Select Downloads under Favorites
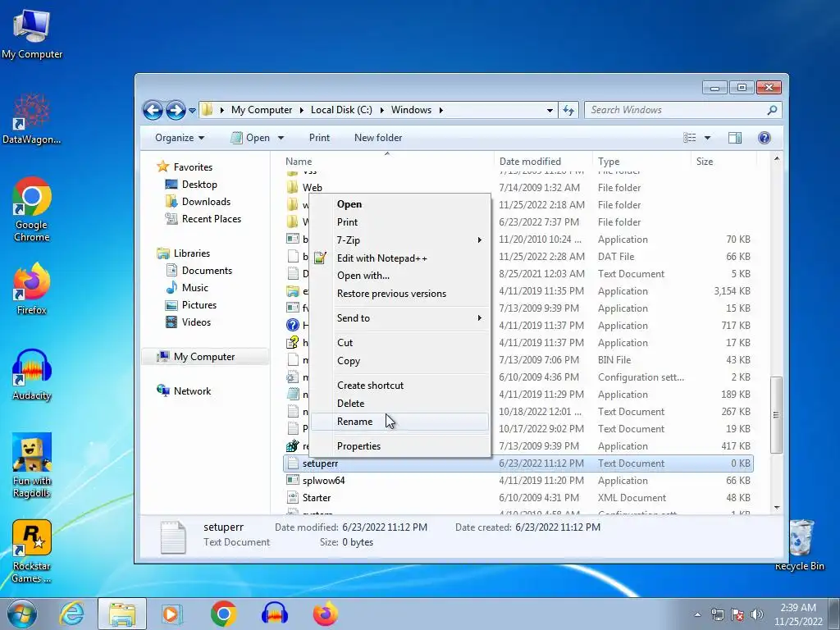This screenshot has height=630, width=840. coord(206,202)
